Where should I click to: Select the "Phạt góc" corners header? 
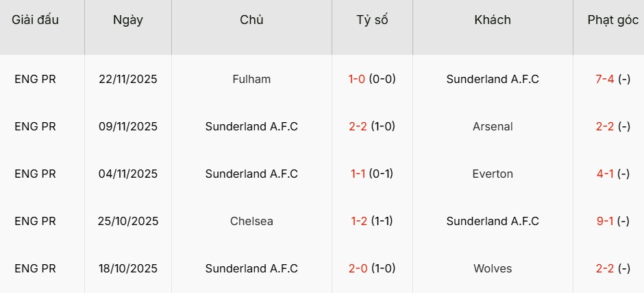tap(612, 20)
